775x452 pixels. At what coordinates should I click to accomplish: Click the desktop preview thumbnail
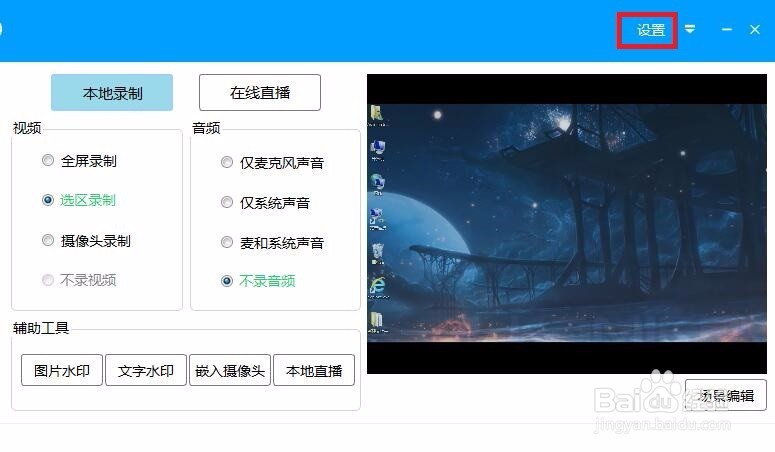tap(567, 224)
